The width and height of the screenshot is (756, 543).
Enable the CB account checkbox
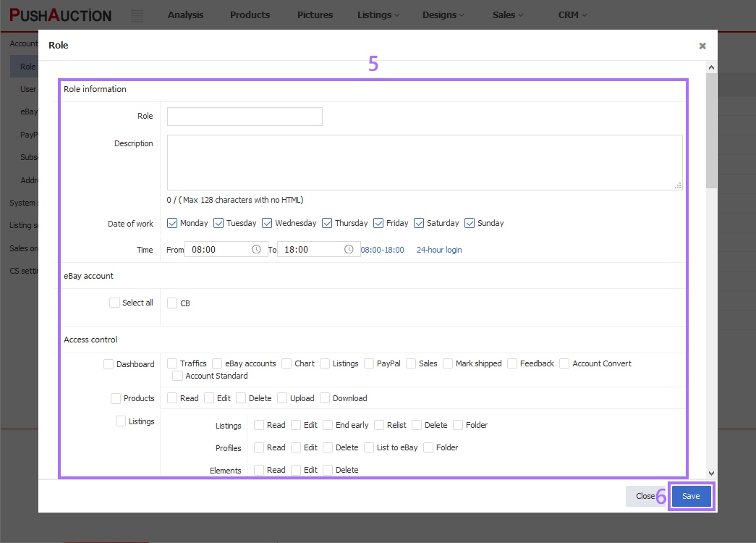pos(171,303)
